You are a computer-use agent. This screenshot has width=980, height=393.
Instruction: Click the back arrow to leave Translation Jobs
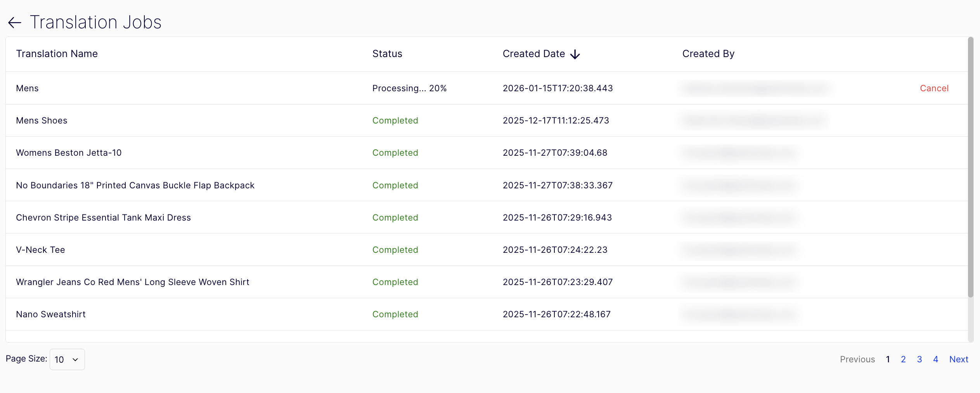click(14, 22)
